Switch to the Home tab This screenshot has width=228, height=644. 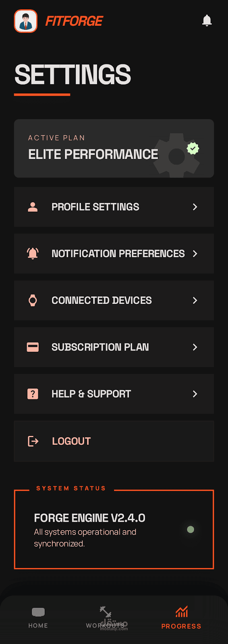(38, 618)
